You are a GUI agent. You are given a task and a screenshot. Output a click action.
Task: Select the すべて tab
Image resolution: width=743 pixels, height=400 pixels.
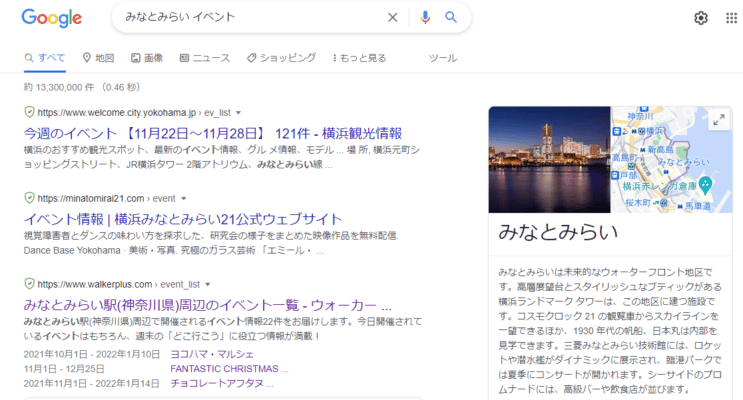click(x=45, y=58)
